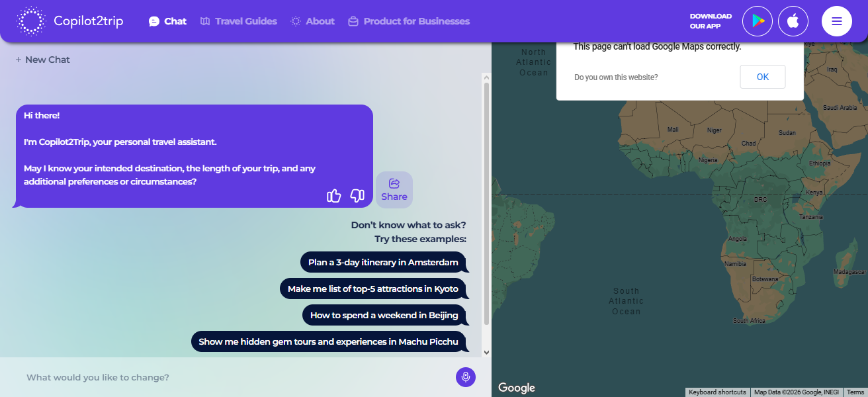
Task: Click the thumbs down icon
Action: click(x=357, y=195)
